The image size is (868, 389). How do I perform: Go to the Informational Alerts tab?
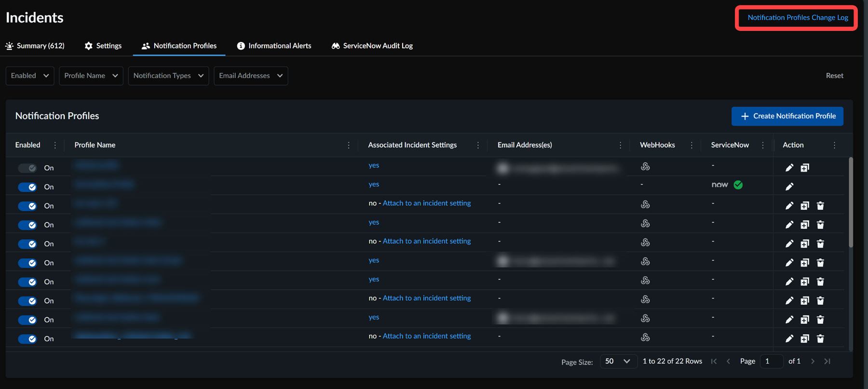(x=274, y=46)
